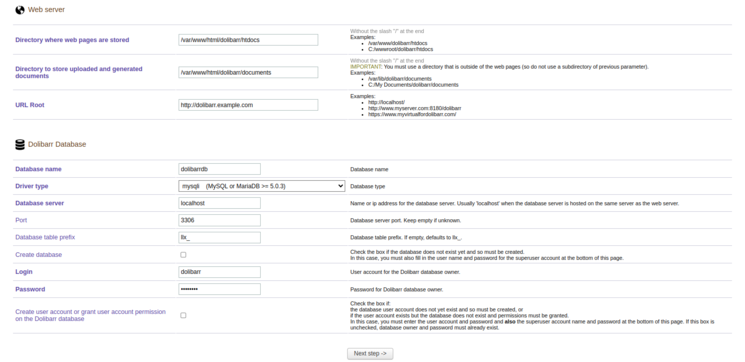Click the bold 'Database name' row label
The width and height of the screenshot is (745, 362).
[38, 169]
